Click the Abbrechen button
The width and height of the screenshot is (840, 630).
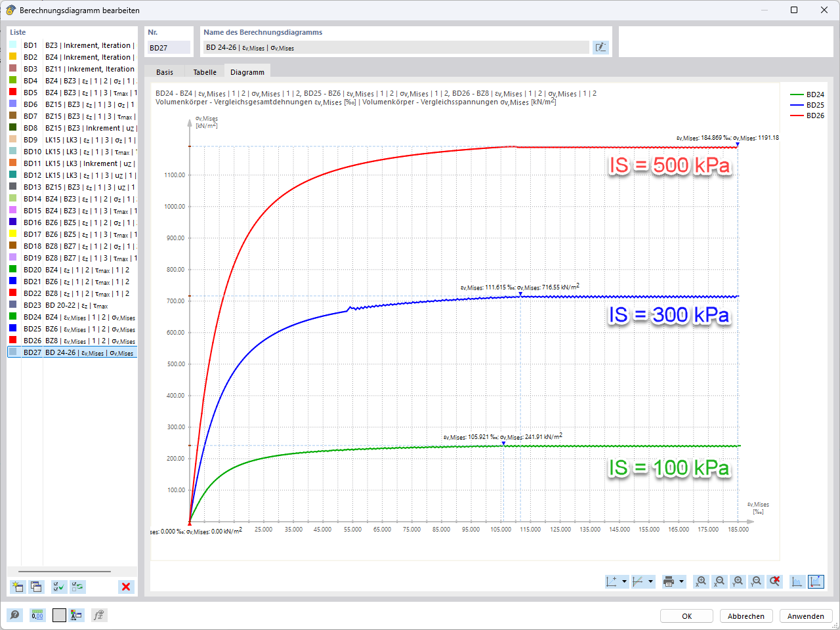pos(746,616)
